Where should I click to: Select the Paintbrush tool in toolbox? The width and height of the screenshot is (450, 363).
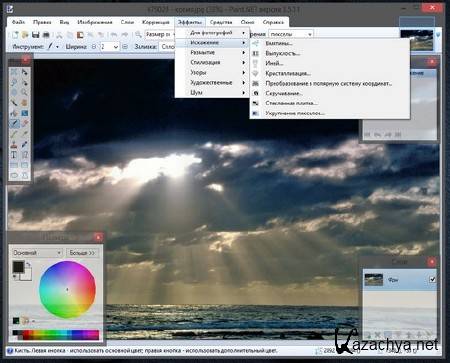click(14, 123)
